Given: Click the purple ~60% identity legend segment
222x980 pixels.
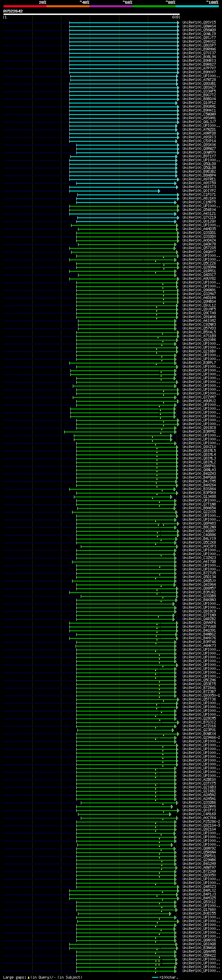Looking at the screenshot, I should (x=111, y=6).
